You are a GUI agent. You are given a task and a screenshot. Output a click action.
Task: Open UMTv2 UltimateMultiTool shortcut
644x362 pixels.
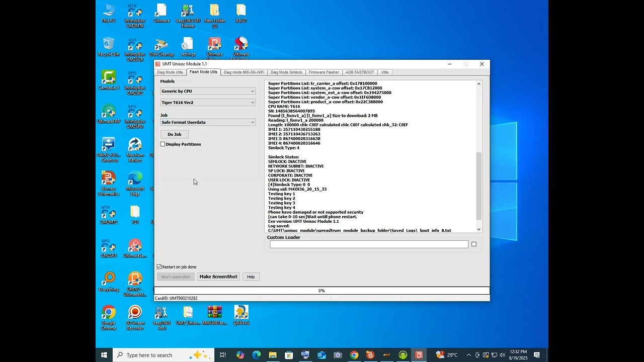click(135, 285)
